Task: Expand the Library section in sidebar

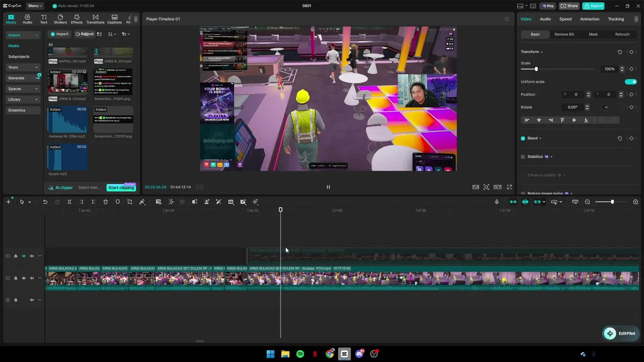Action: (36, 100)
